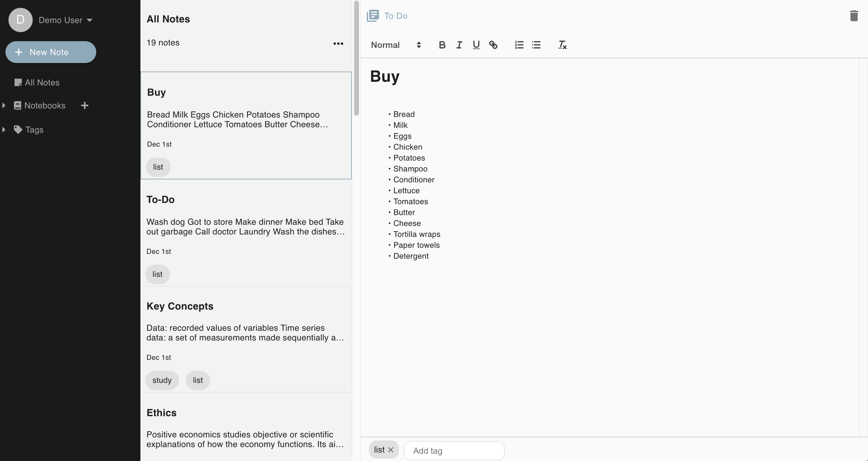The height and width of the screenshot is (461, 868).
Task: Remove the list tag from note
Action: (x=390, y=449)
